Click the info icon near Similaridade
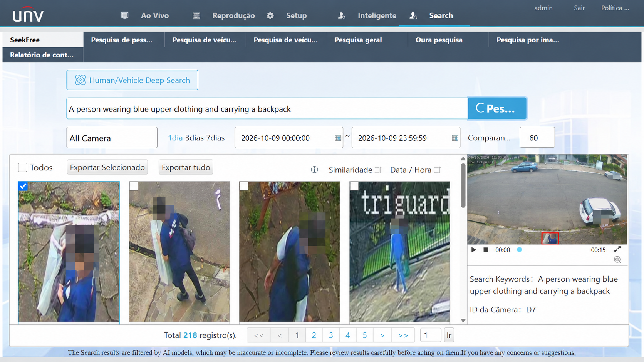 (x=314, y=170)
